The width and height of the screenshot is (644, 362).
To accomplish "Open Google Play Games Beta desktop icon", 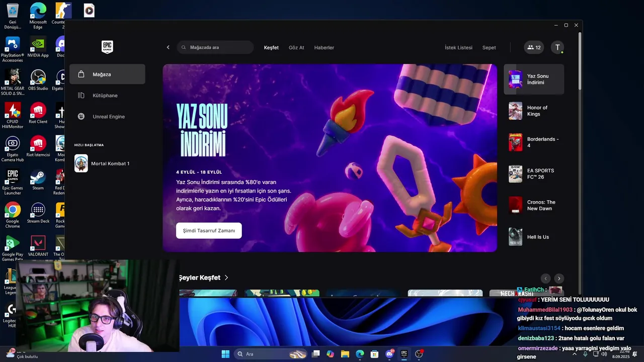I will 13,248.
